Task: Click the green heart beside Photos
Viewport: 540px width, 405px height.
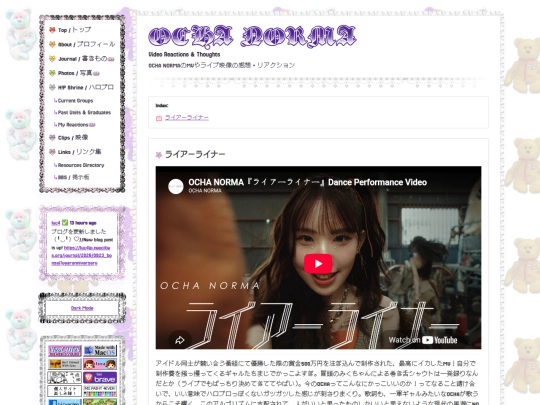Action: [x=52, y=73]
